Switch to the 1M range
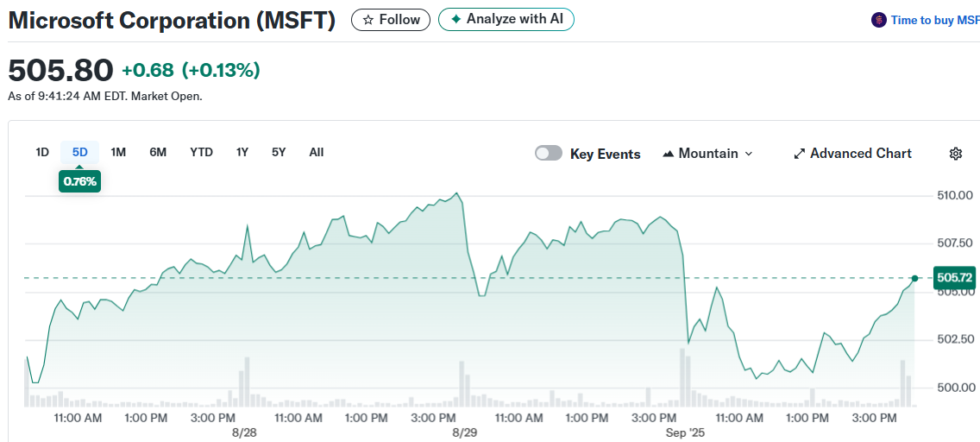 118,152
